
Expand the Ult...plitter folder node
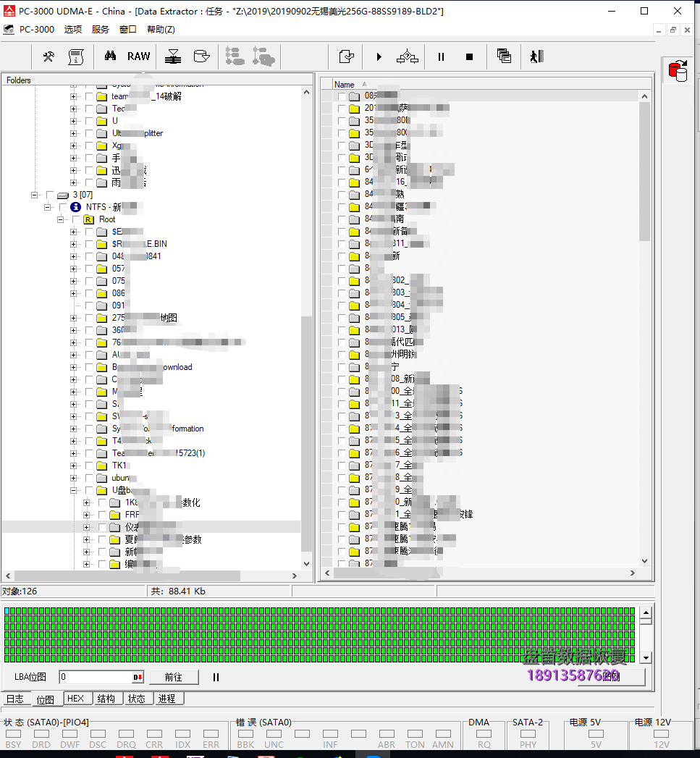coord(74,133)
